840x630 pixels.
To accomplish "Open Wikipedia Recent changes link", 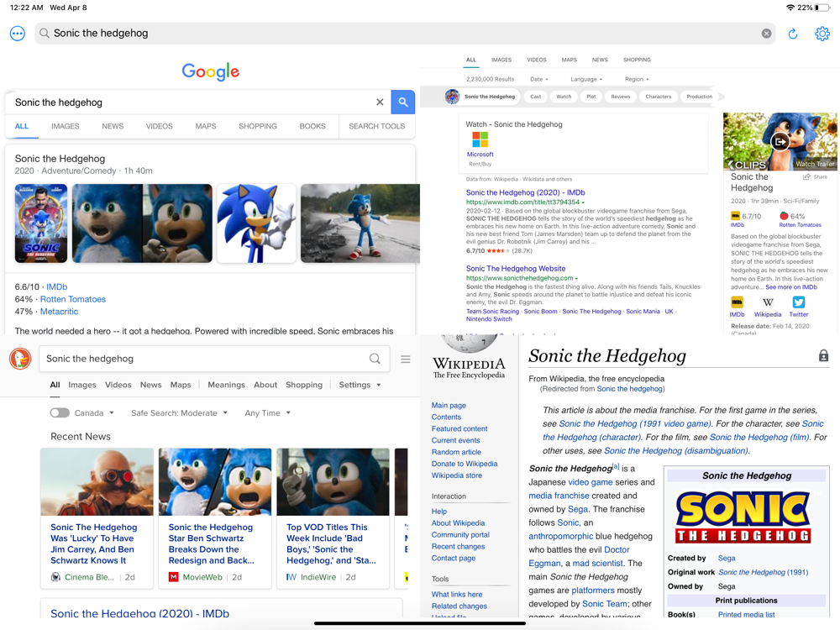I will [458, 547].
